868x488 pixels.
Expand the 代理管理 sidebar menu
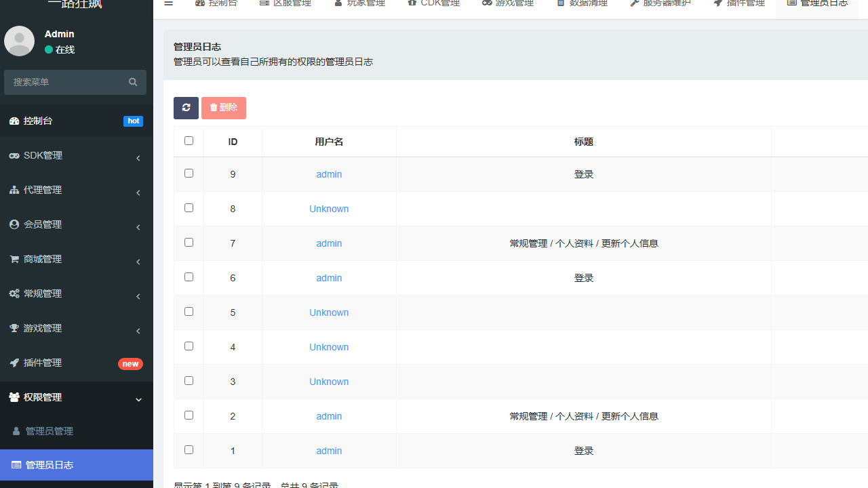pyautogui.click(x=77, y=190)
